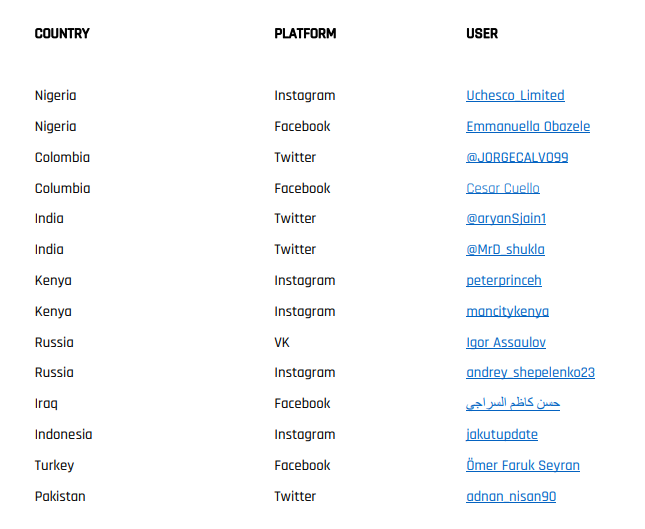The image size is (645, 529).
Task: Click the Pakistan country cell
Action: (x=60, y=497)
